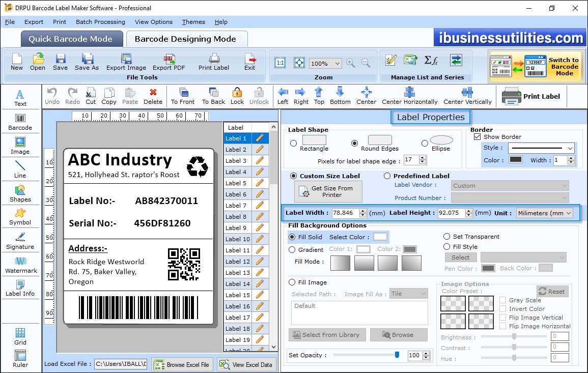
Task: Choose the Predefined Label option
Action: pos(387,176)
